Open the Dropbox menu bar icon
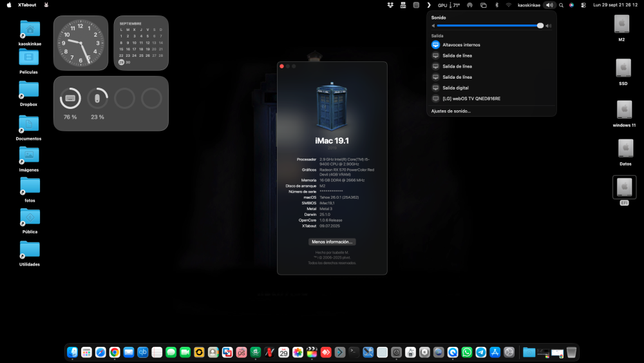The height and width of the screenshot is (363, 644). [x=390, y=5]
